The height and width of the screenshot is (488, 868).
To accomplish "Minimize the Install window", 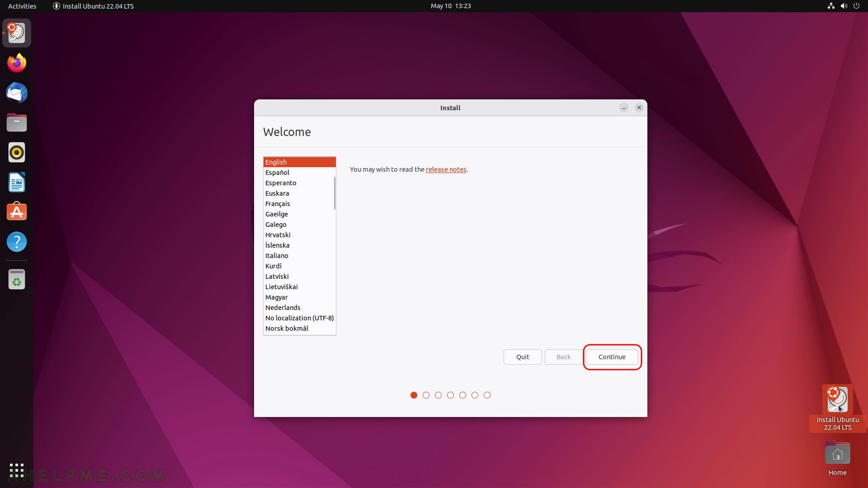I will [x=624, y=108].
